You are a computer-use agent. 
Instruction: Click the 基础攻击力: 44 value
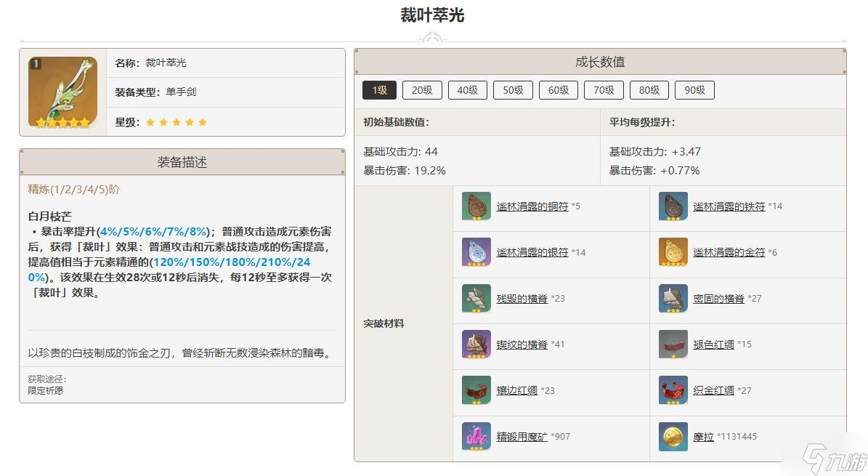(x=400, y=152)
